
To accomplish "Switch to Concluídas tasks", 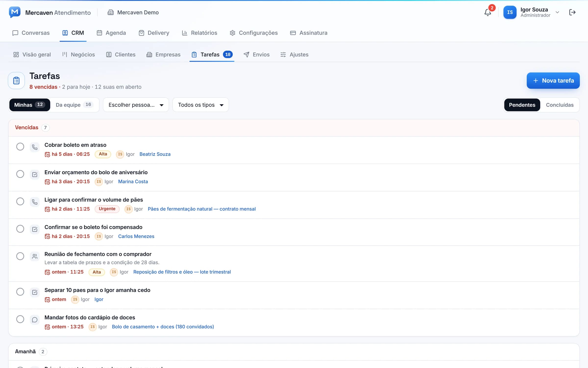I will (560, 105).
